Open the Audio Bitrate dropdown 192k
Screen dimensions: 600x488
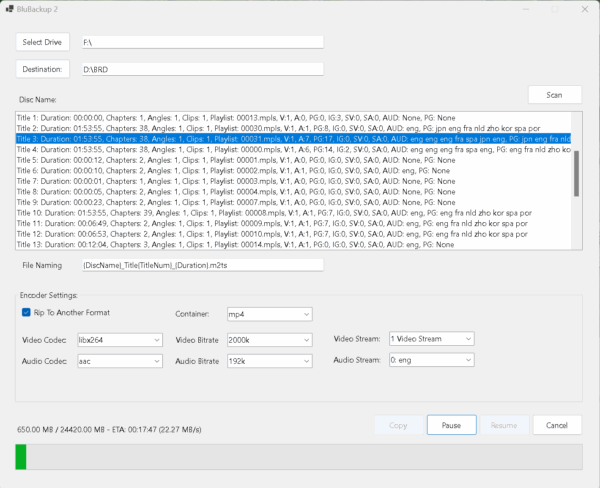[x=270, y=361]
